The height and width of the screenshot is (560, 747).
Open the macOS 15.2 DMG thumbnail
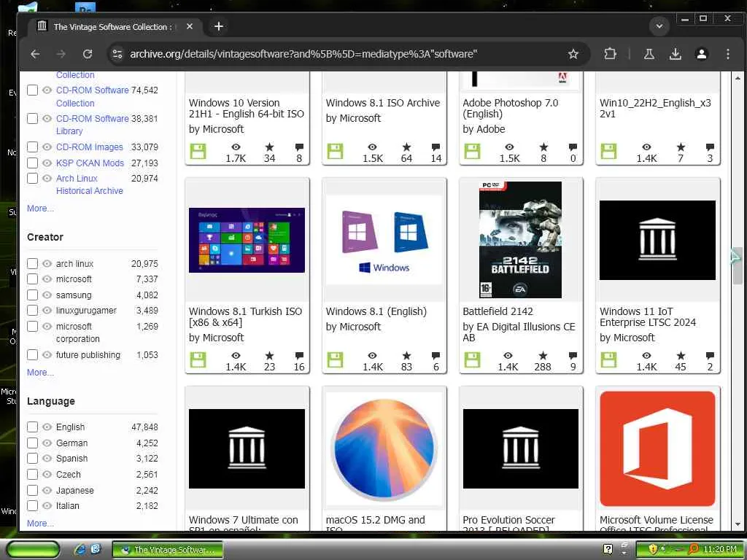tap(384, 448)
